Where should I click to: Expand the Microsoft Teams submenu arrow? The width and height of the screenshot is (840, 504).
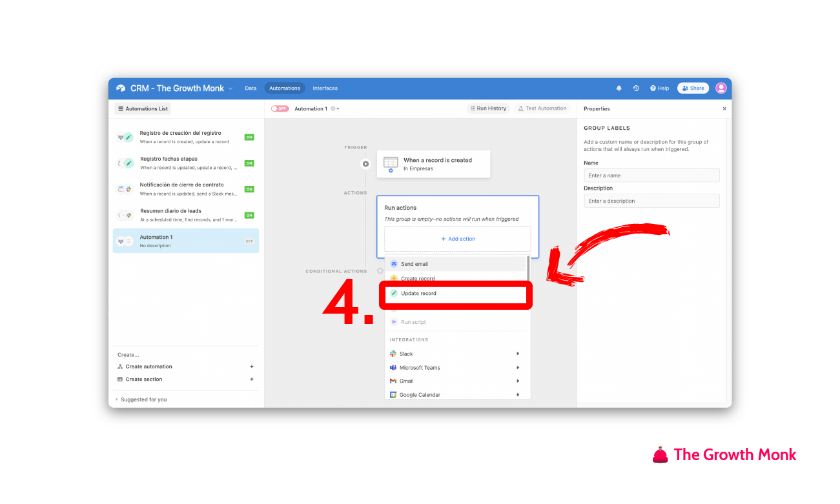coord(518,368)
